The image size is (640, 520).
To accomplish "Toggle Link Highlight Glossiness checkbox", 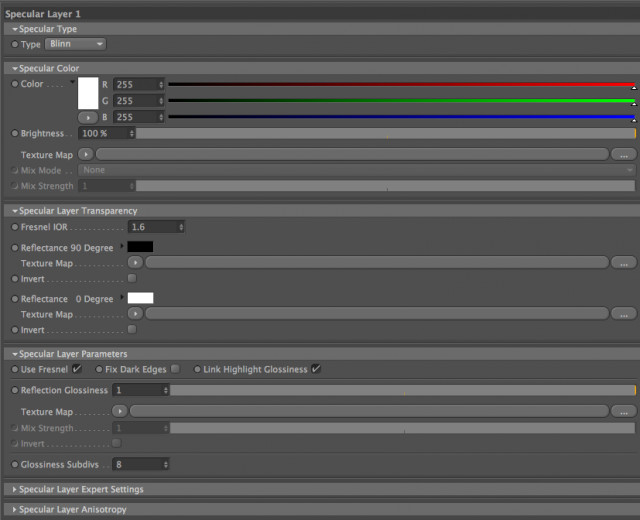I will point(316,369).
